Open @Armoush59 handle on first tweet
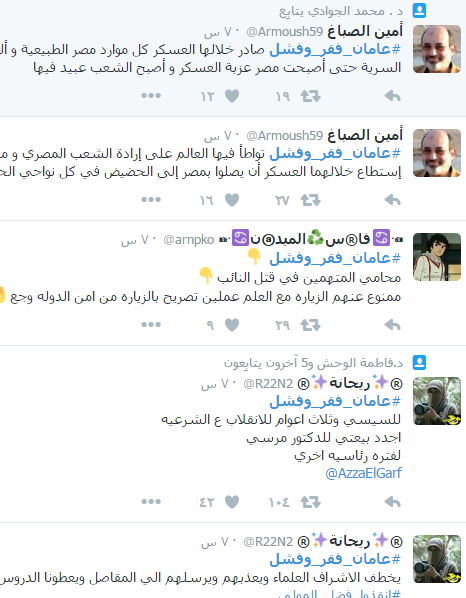 (x=284, y=32)
